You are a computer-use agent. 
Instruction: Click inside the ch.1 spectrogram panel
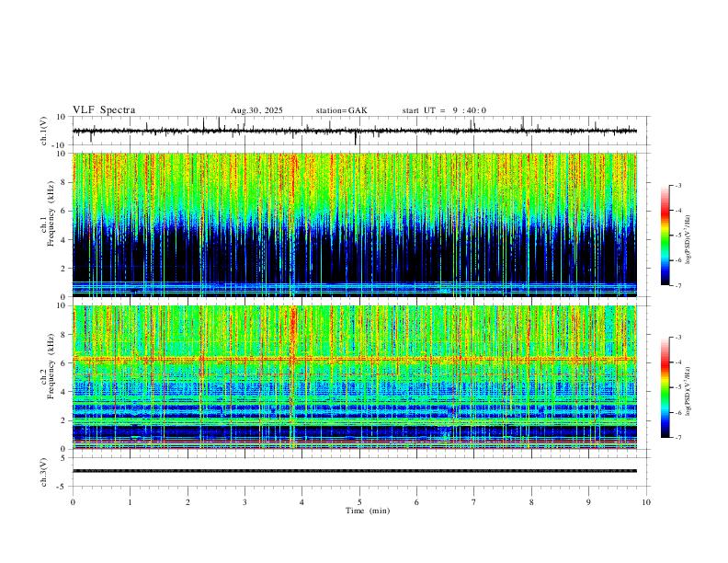pyautogui.click(x=355, y=224)
